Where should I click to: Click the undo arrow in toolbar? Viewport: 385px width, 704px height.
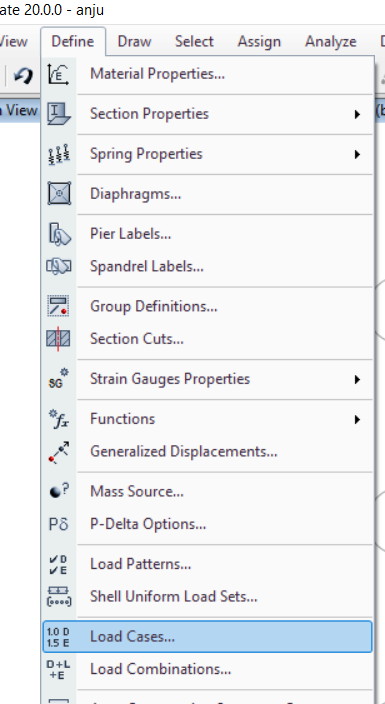pos(22,75)
